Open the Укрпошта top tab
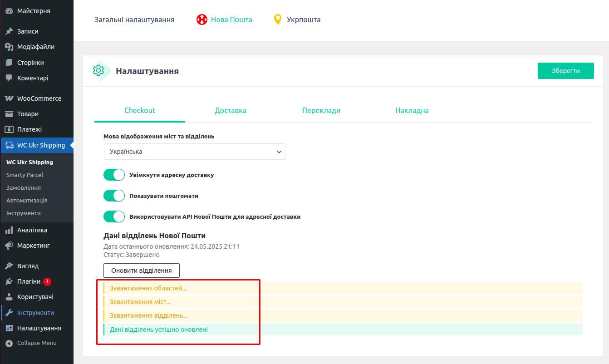This screenshot has height=364, width=609. pos(297,20)
